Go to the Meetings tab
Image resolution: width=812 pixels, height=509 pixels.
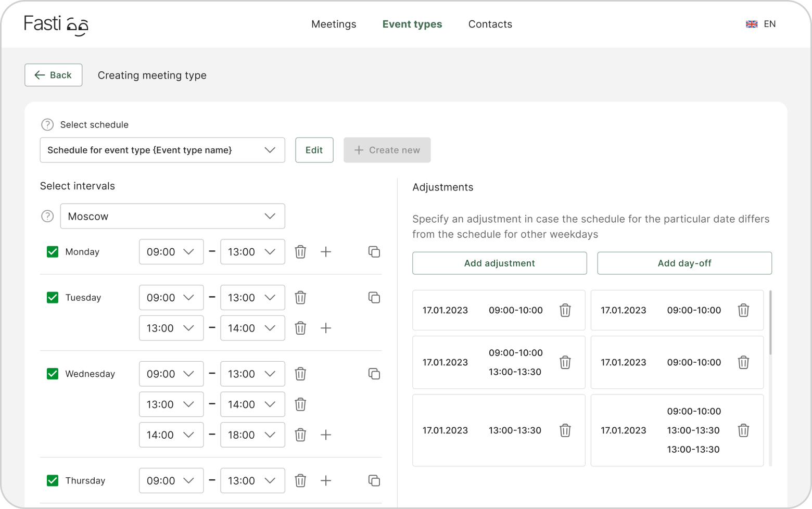pyautogui.click(x=334, y=24)
